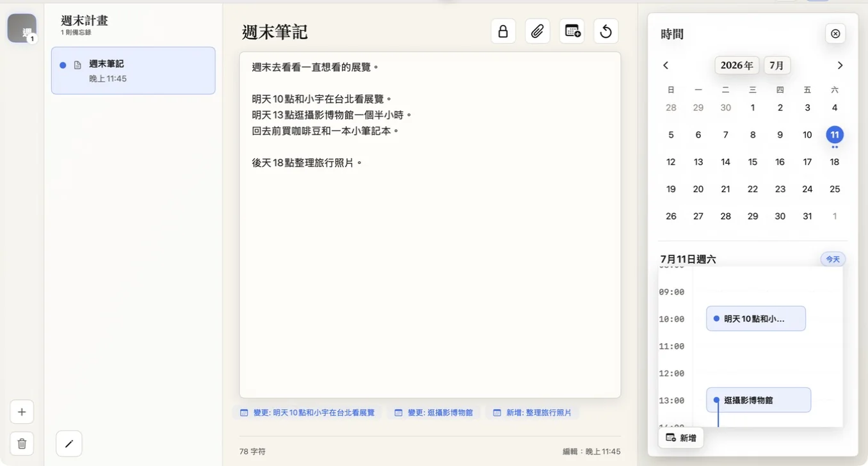
Task: Click the 今天 button
Action: click(x=833, y=259)
